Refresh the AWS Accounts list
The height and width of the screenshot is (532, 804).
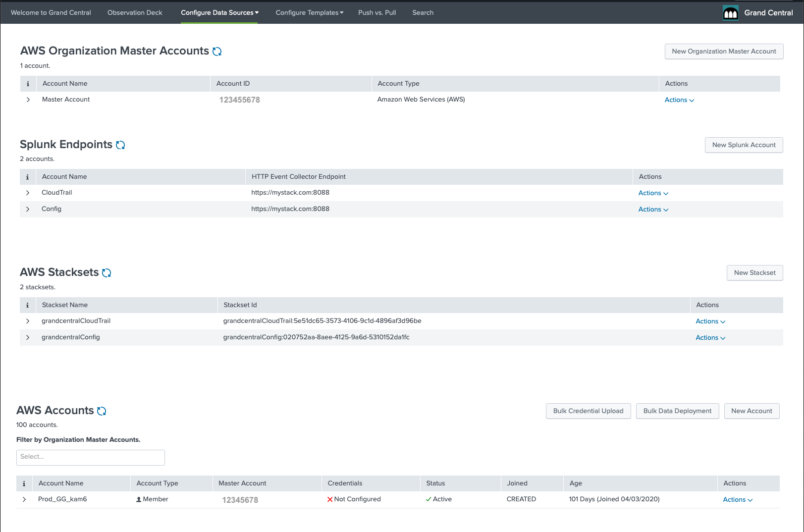(x=102, y=411)
